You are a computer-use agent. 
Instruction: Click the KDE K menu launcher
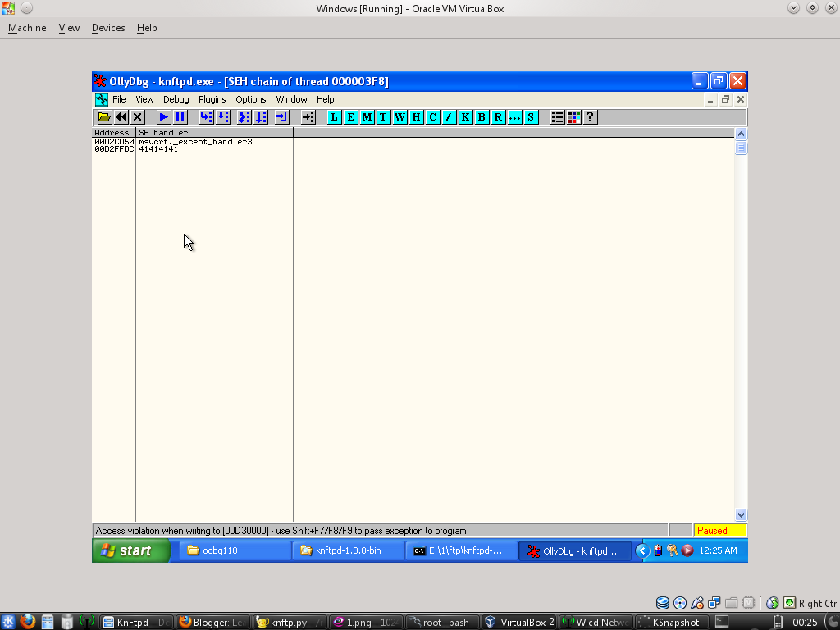[8, 622]
